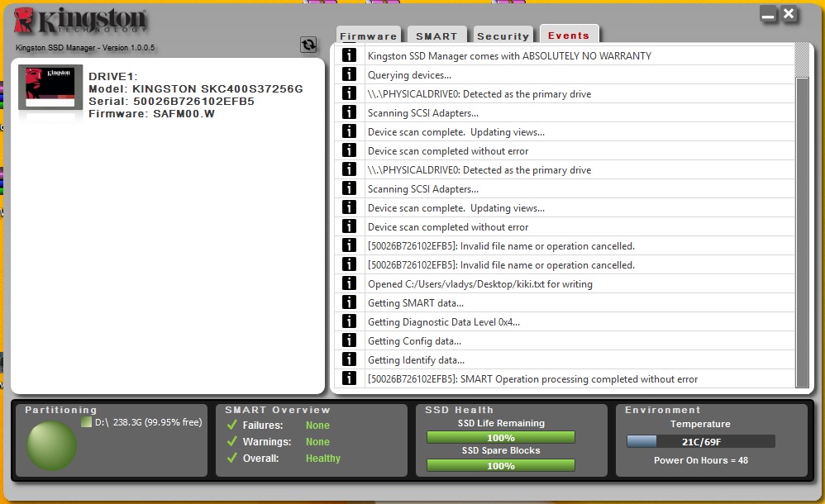Viewport: 825px width, 504px height.
Task: Select the 'Getting Config data...' event row
Action: [565, 341]
